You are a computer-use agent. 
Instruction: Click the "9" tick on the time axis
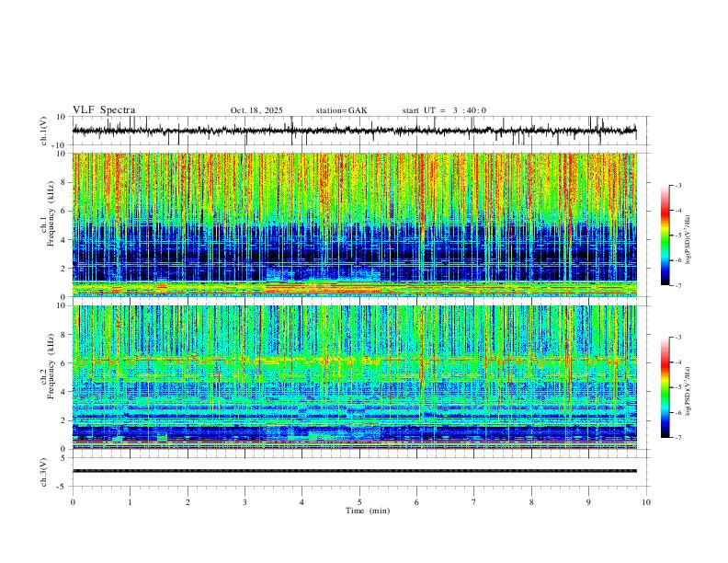(588, 502)
